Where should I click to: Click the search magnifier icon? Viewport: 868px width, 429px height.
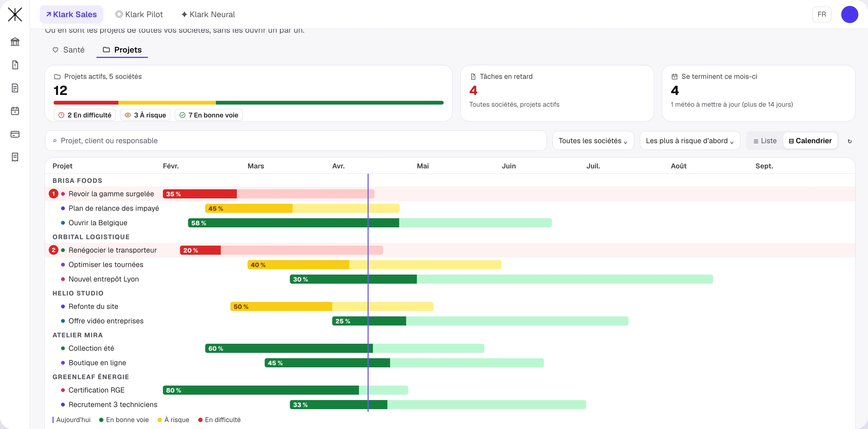point(55,141)
